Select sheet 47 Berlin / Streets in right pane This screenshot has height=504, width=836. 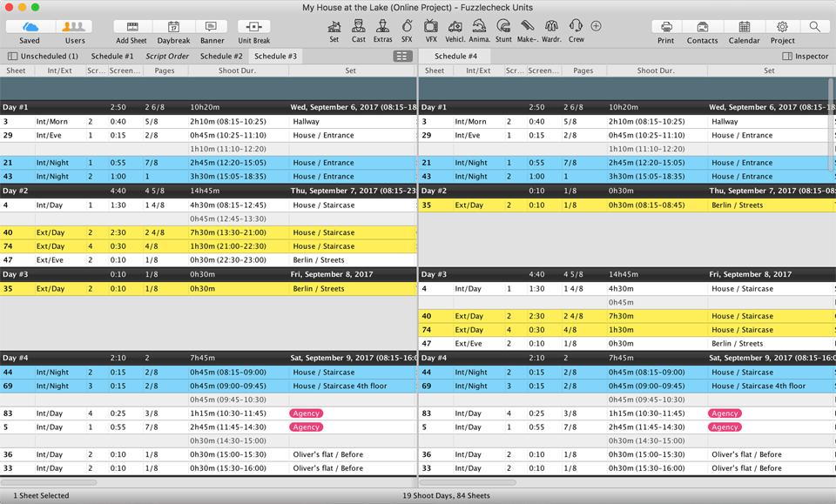coord(627,344)
